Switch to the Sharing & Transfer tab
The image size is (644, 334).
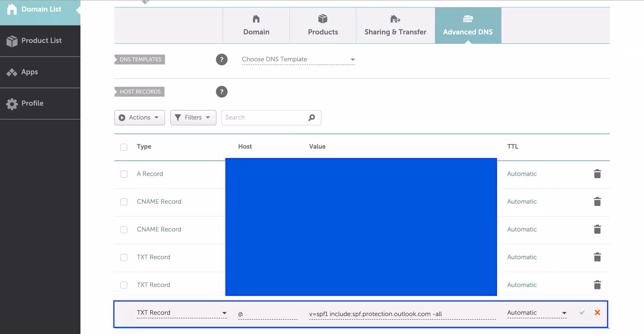395,25
